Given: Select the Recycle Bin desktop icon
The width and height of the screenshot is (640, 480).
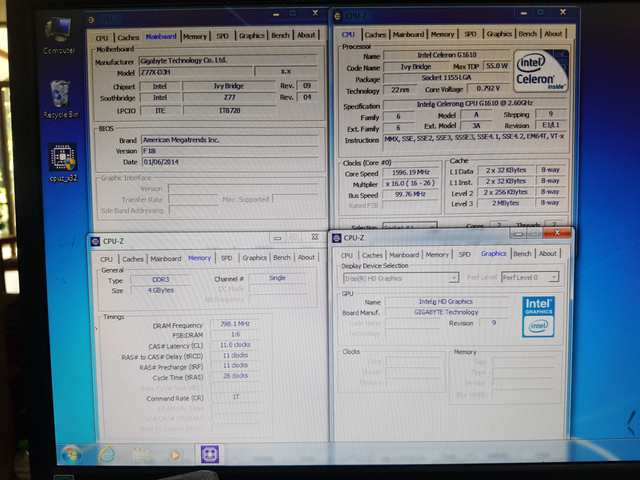Looking at the screenshot, I should pyautogui.click(x=61, y=99).
